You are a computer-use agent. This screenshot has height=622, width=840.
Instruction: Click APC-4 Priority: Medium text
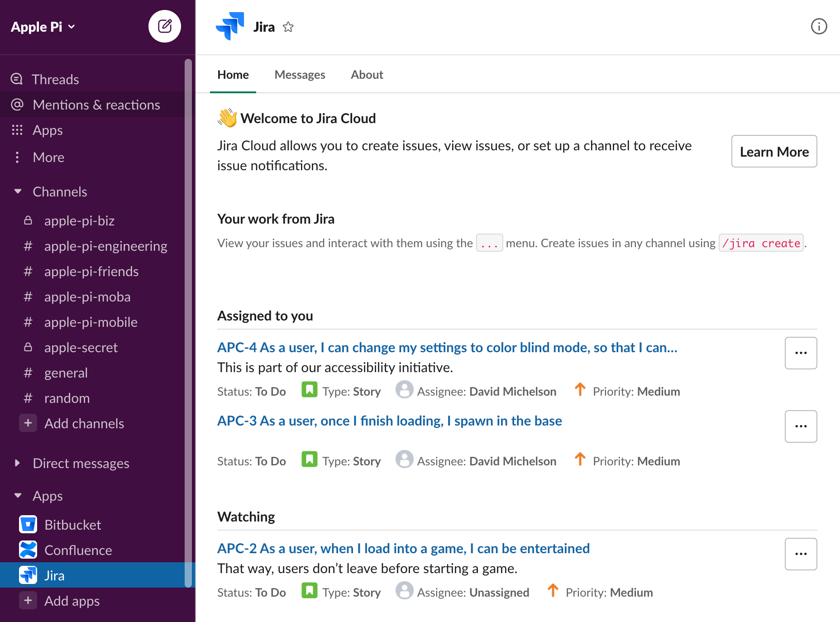pyautogui.click(x=636, y=392)
